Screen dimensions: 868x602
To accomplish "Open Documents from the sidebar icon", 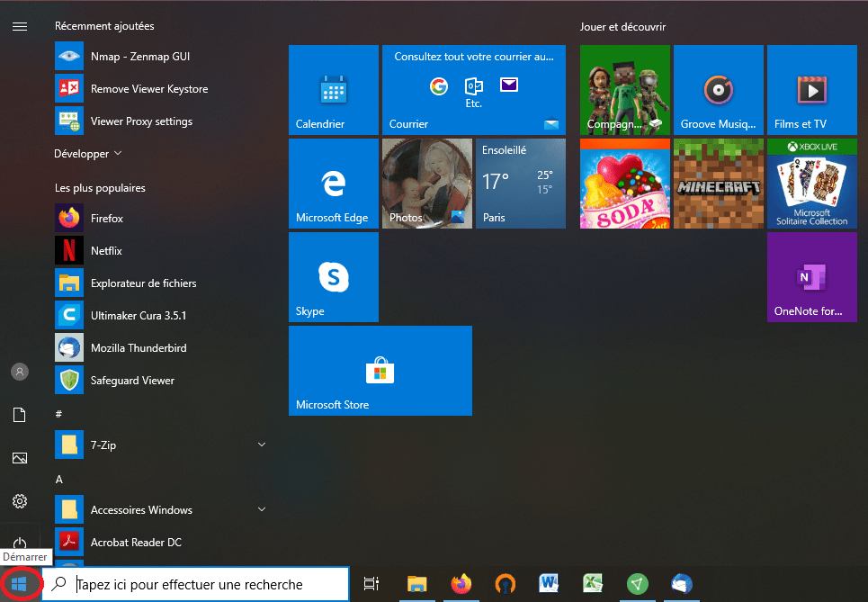I will 20,415.
